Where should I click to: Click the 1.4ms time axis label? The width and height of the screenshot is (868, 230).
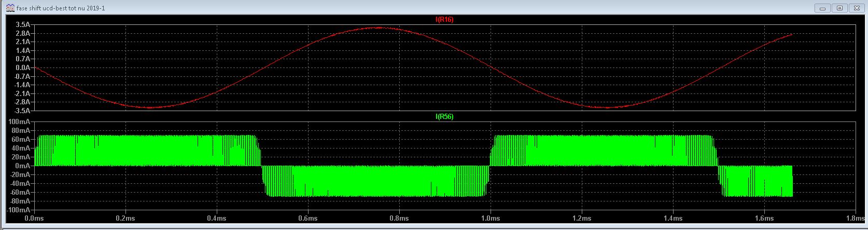tap(673, 219)
